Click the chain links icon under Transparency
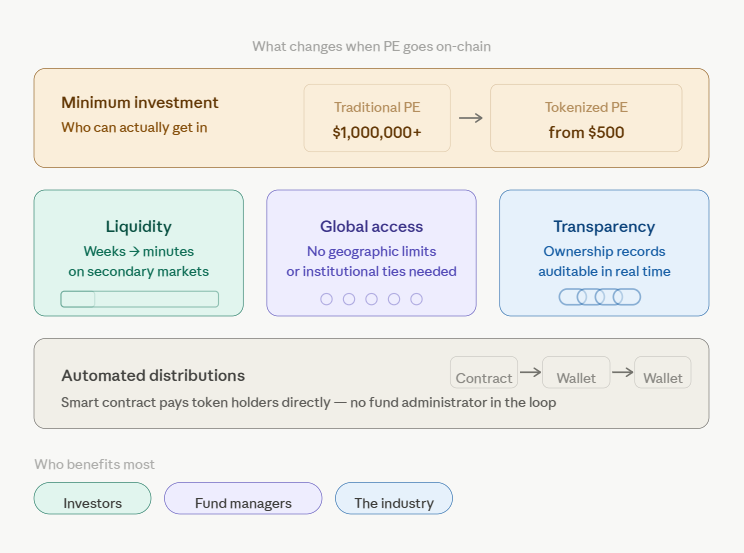 (x=600, y=297)
